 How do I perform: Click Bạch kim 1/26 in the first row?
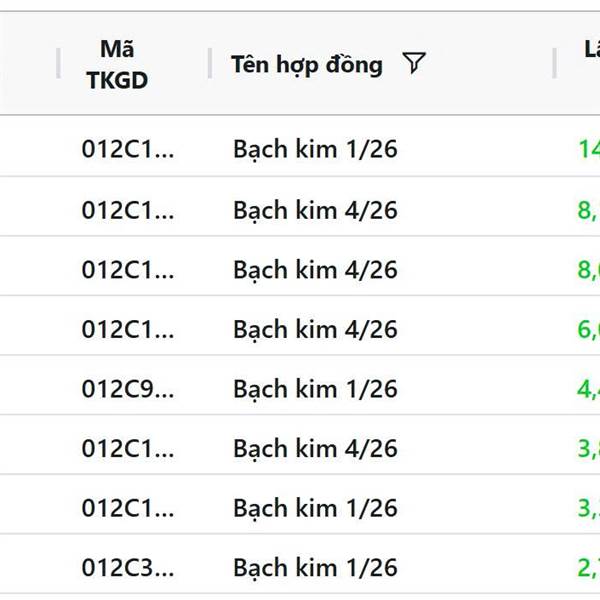[315, 150]
